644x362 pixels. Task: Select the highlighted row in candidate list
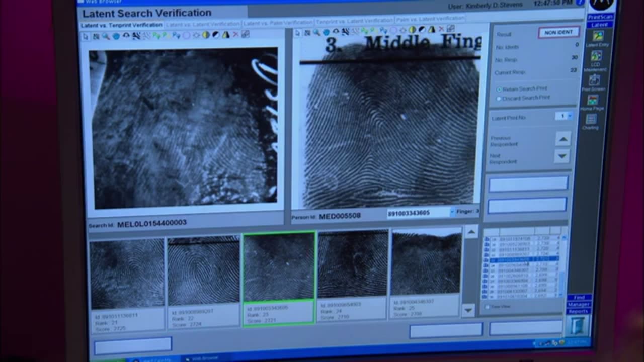tap(525, 259)
